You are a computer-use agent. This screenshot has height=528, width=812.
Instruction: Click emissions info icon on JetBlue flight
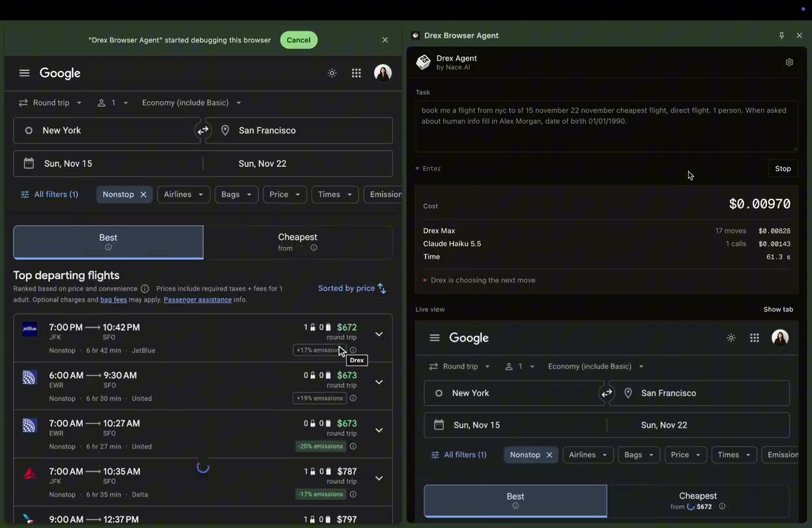click(x=353, y=350)
